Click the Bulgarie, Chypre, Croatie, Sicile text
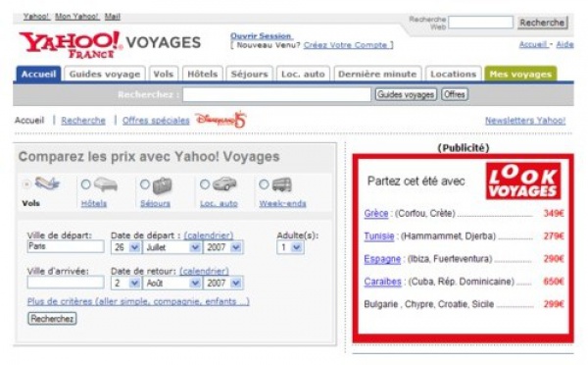The width and height of the screenshot is (588, 365). 428,304
